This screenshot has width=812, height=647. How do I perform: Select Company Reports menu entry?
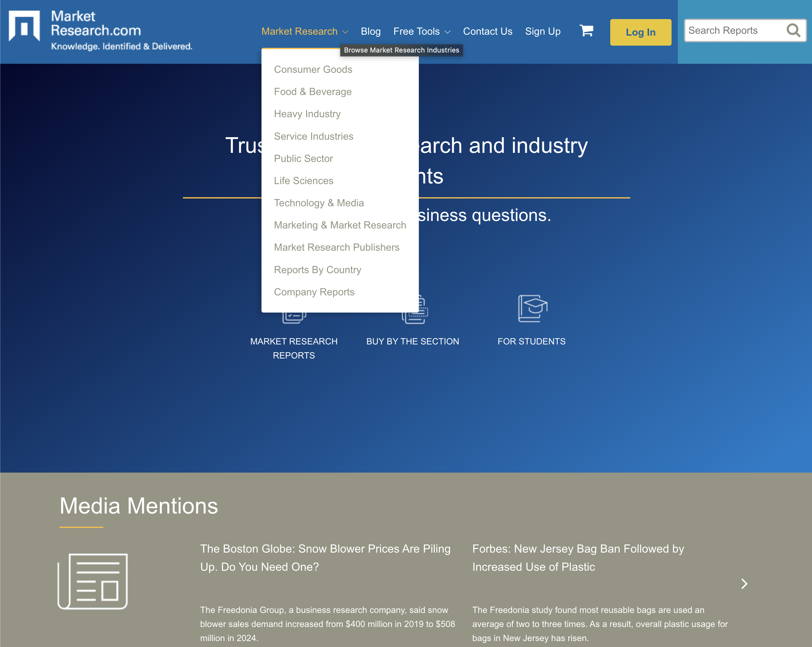(x=314, y=292)
